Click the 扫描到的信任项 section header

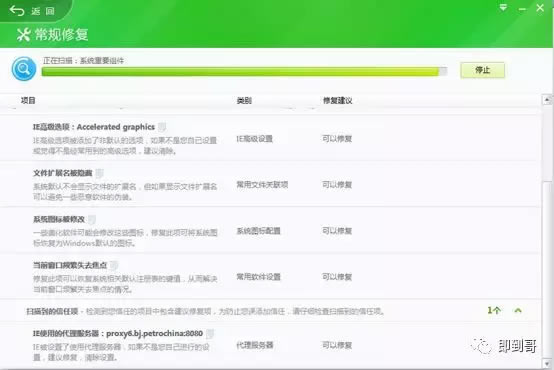270,311
